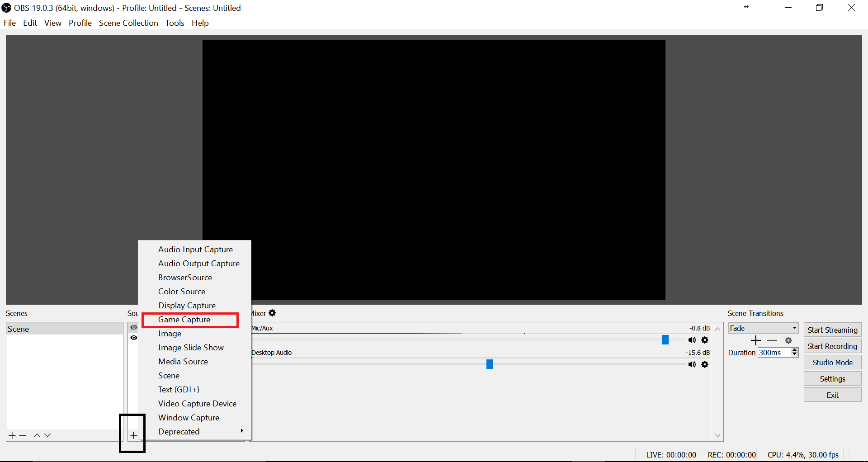Open Mic/Aux gear settings
The height and width of the screenshot is (462, 868).
[705, 340]
